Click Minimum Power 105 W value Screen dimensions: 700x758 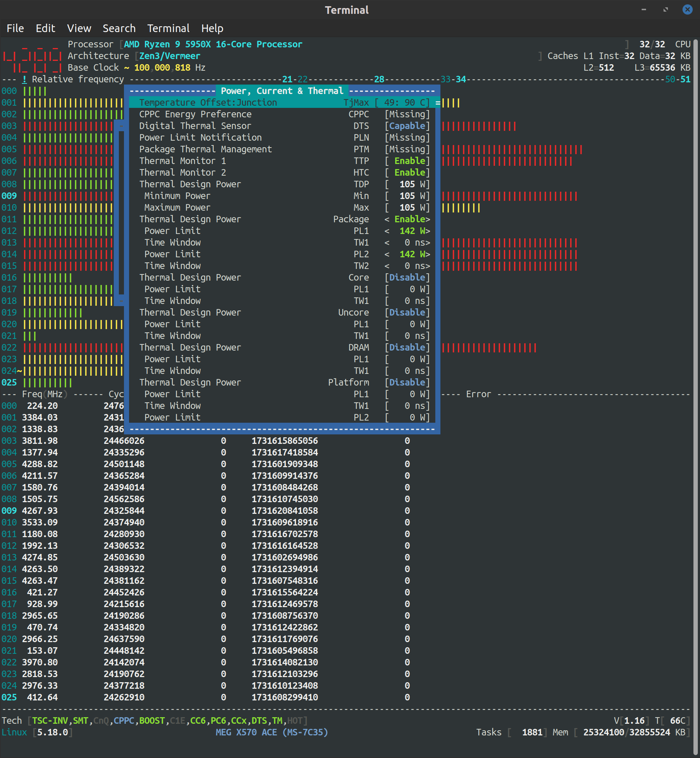tap(407, 196)
